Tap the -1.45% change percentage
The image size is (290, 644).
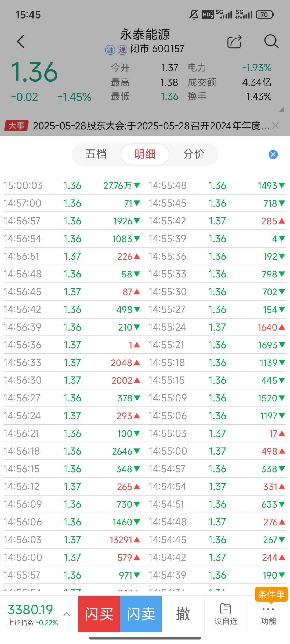pos(75,97)
